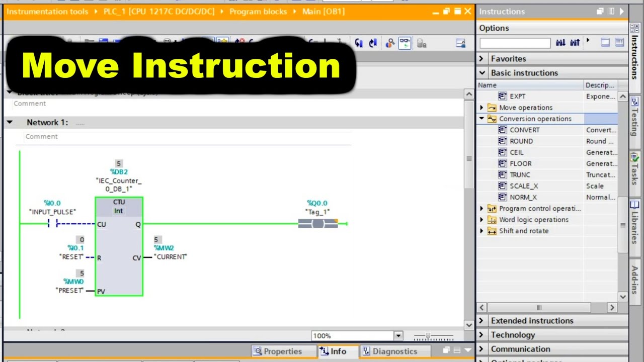The width and height of the screenshot is (644, 362).
Task: Select the FLOOR instruction
Action: coord(521,163)
